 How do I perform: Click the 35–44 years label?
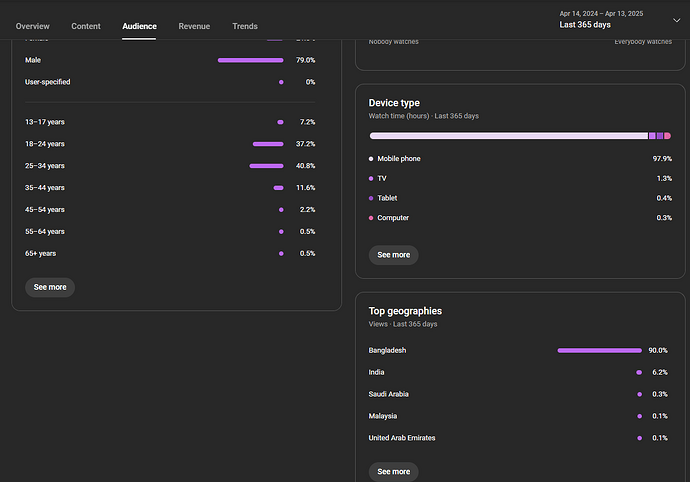[x=45, y=188]
